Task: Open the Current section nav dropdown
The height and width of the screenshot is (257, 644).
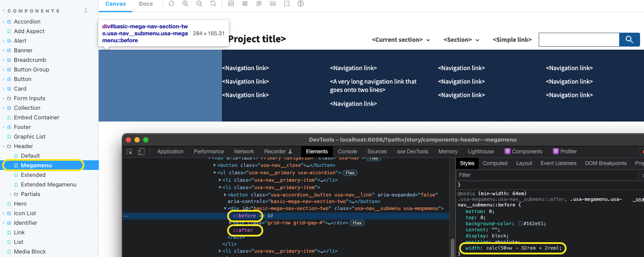Action: 401,40
